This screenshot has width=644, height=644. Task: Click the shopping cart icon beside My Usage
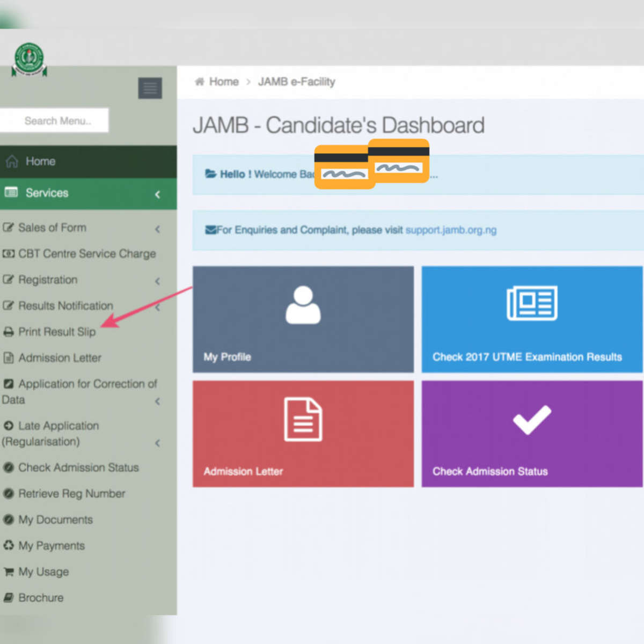[9, 572]
